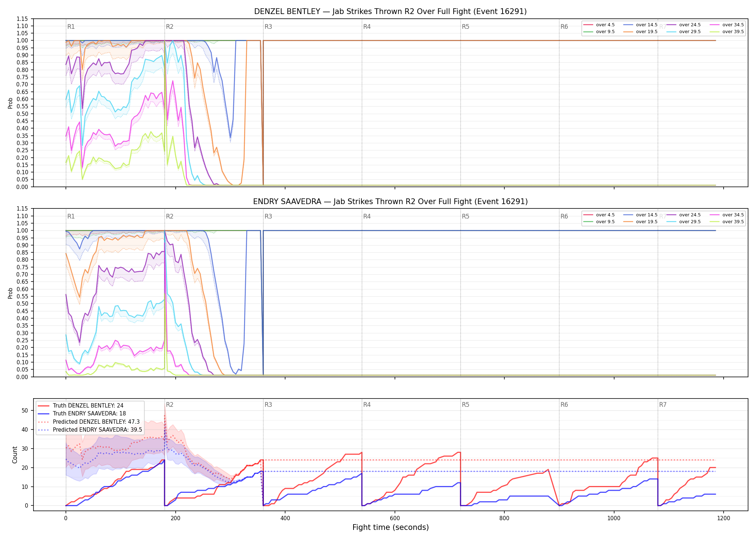756x540 pixels.
Task: Click the 'Count' y-axis label
Action: point(15,455)
